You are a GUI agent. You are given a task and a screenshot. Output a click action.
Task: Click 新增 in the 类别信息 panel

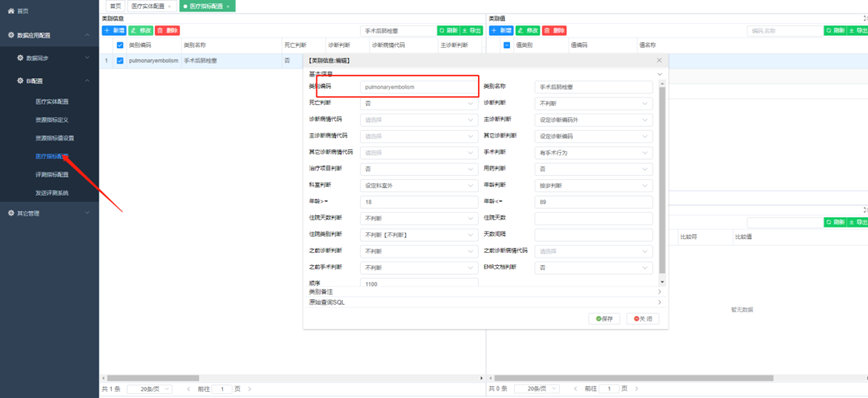coord(114,30)
